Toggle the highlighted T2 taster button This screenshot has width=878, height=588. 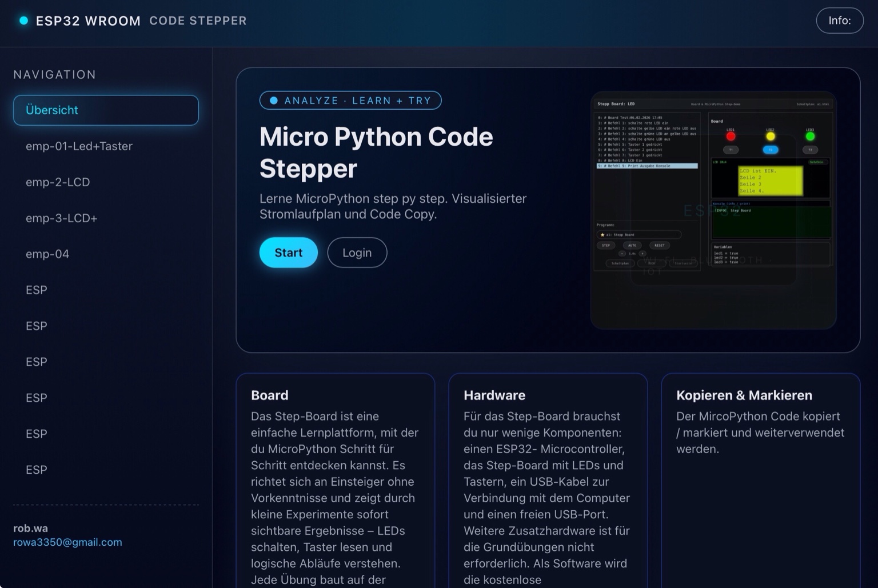click(x=771, y=150)
